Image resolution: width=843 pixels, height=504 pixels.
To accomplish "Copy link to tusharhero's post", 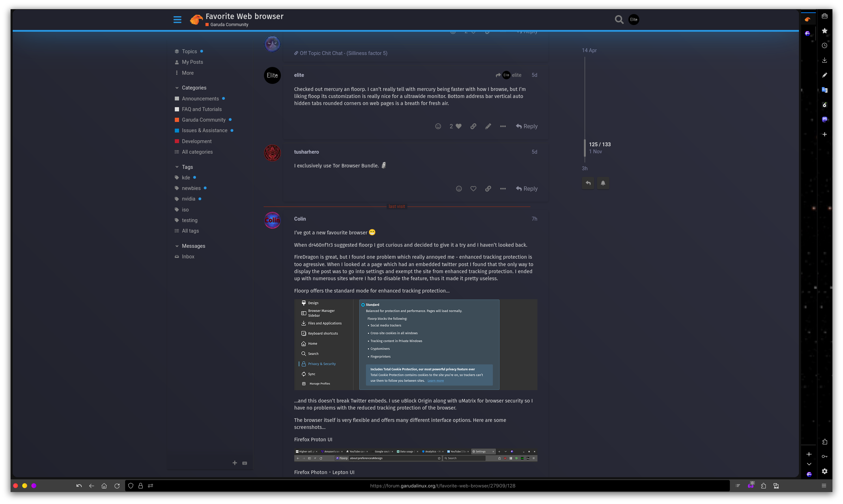I will tap(488, 189).
